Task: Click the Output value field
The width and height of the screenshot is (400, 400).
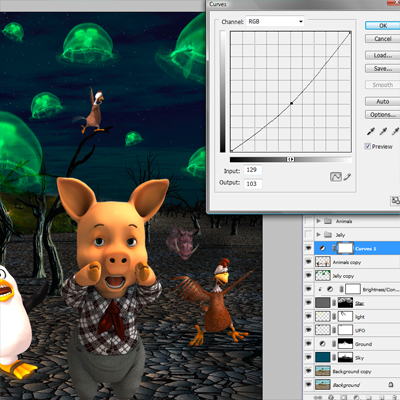Action: [x=253, y=183]
